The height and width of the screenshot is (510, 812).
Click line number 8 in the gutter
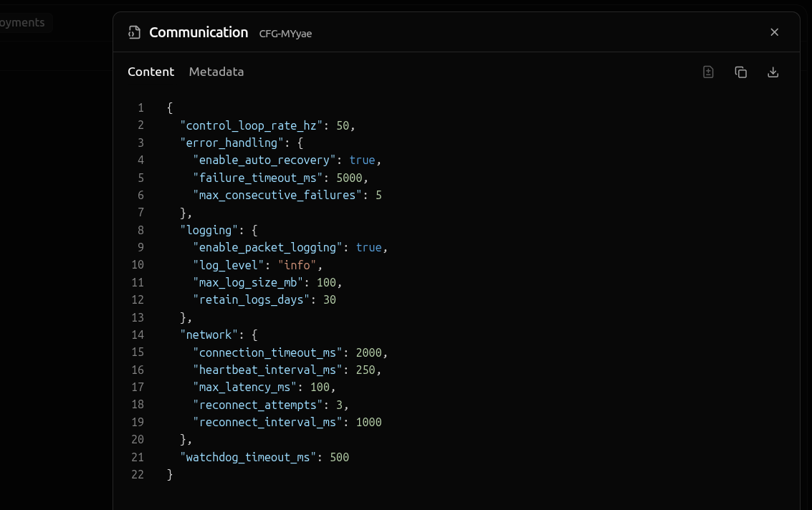coord(140,230)
